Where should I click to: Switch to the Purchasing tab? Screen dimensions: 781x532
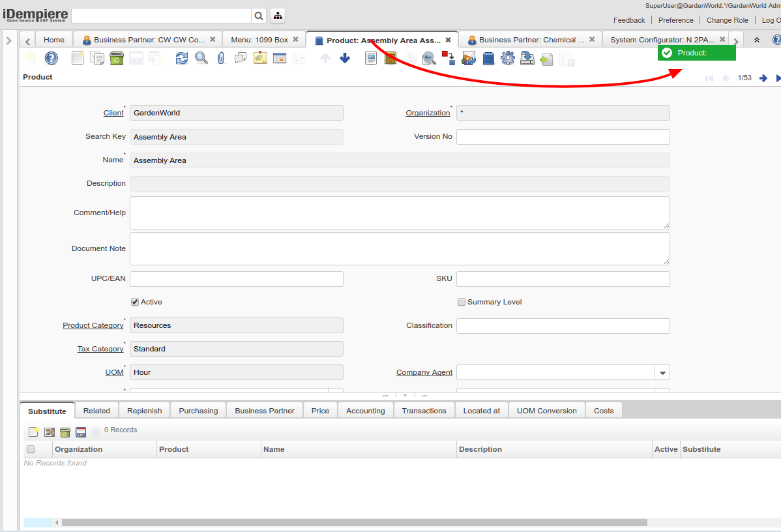point(198,411)
